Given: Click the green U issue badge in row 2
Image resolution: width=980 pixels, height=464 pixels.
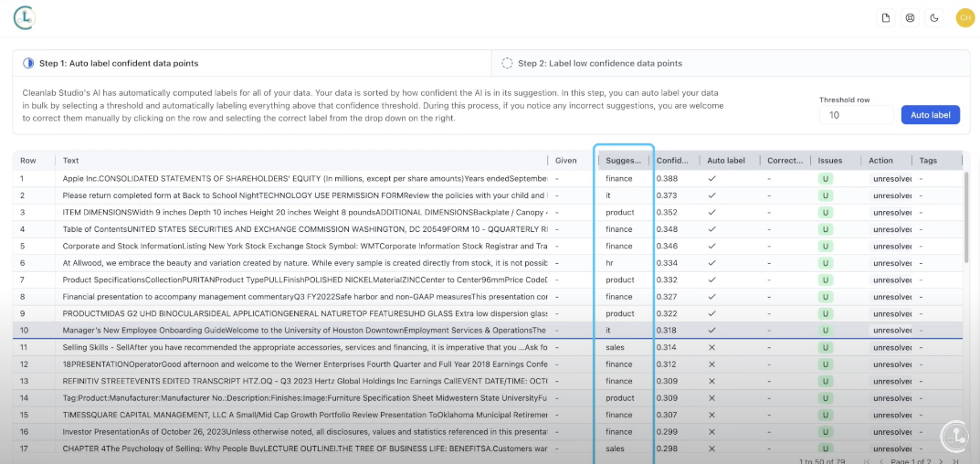Looking at the screenshot, I should (x=826, y=195).
